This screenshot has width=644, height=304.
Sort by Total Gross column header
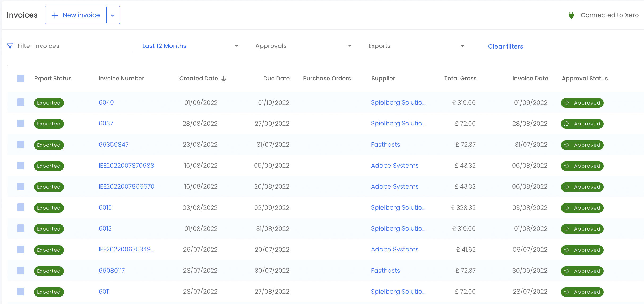pyautogui.click(x=460, y=79)
